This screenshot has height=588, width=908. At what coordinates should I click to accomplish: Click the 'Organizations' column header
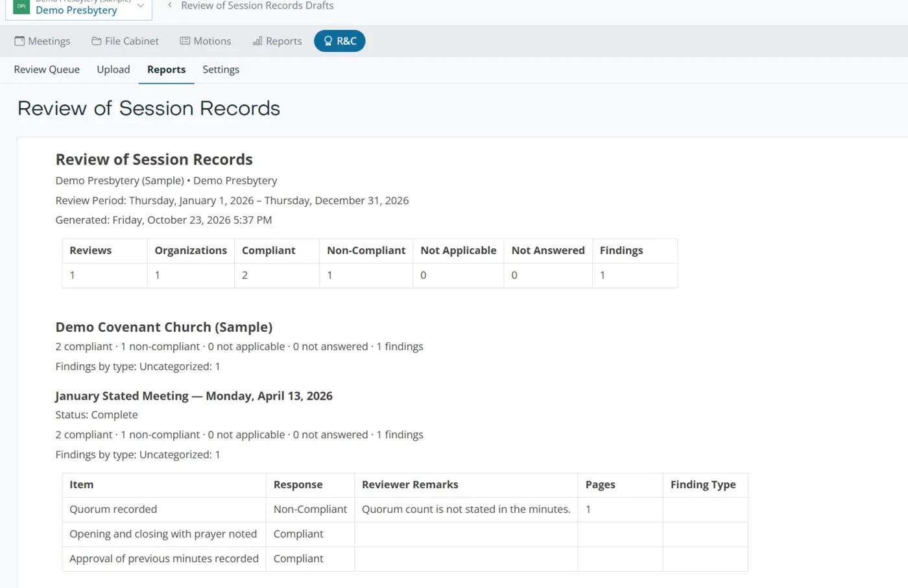tap(191, 251)
